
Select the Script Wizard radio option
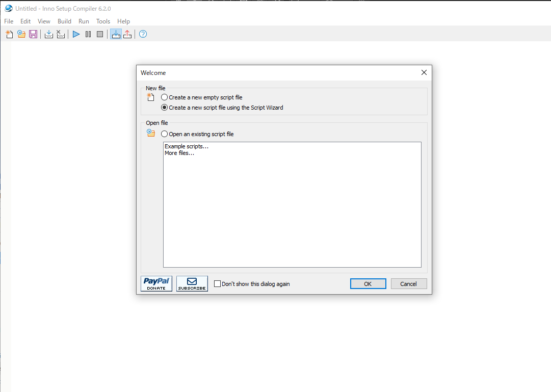[222, 108]
